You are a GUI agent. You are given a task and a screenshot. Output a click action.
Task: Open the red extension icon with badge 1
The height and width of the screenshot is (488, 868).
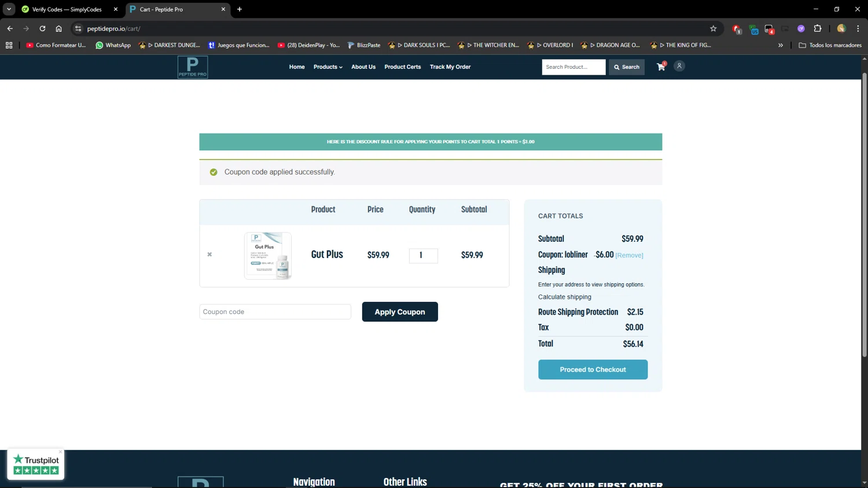[x=737, y=29]
